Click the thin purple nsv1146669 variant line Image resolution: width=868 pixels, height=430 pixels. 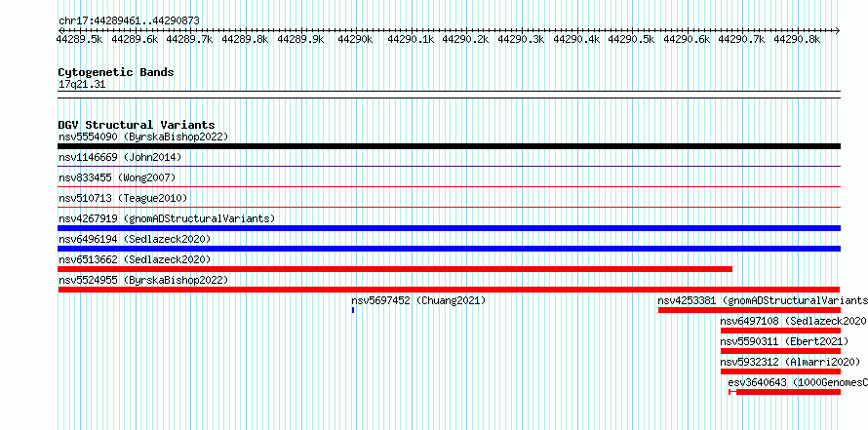[449, 166]
